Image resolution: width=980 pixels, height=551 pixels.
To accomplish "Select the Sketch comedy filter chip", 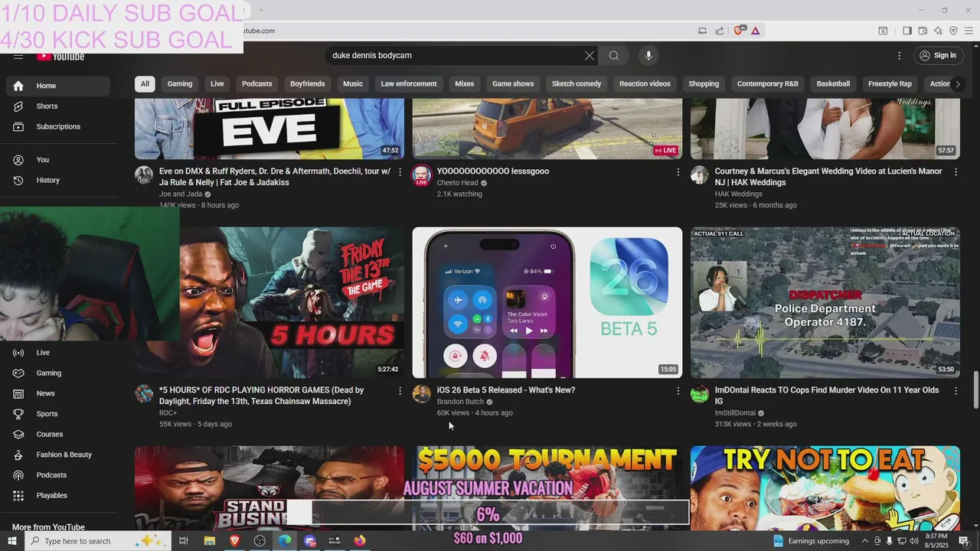I will click(577, 84).
